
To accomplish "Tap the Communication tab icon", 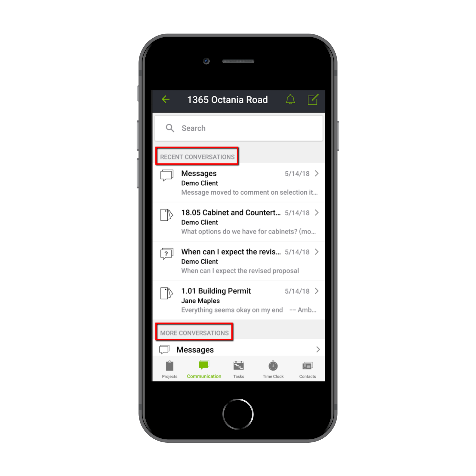I will point(204,366).
